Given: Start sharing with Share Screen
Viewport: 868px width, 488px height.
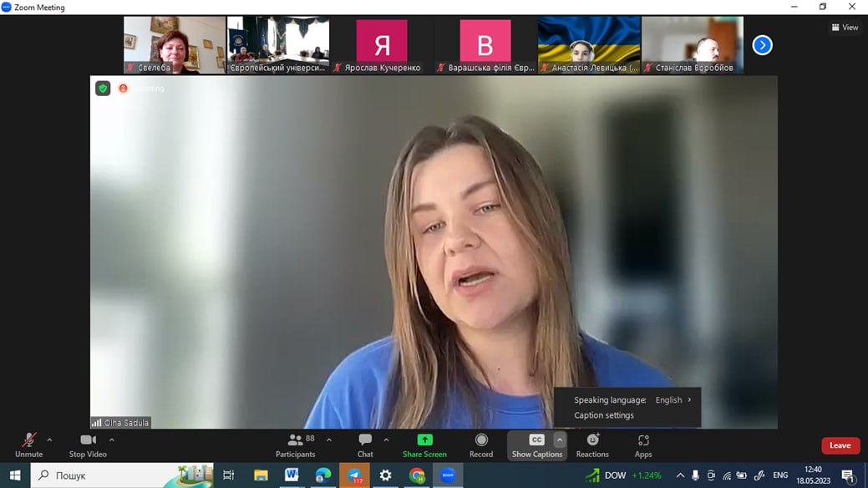Looking at the screenshot, I should (x=424, y=445).
